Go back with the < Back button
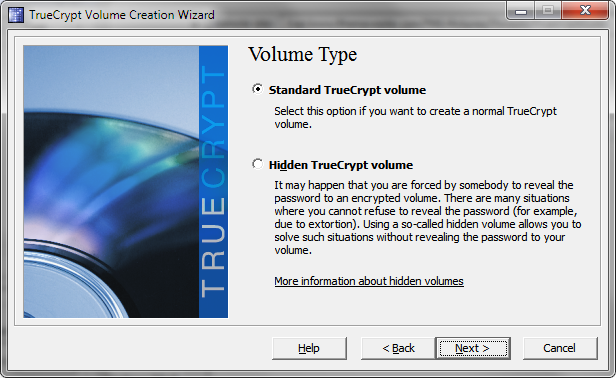Viewport: 616px width, 378px height. click(398, 348)
